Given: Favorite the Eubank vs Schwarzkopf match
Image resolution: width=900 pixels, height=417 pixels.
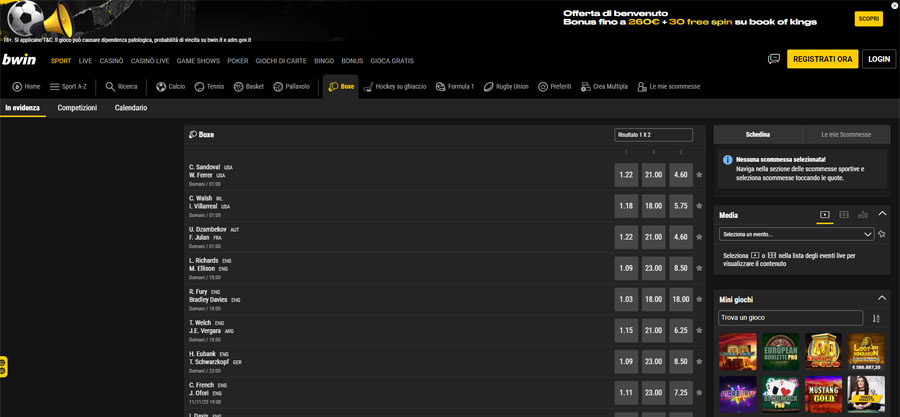Looking at the screenshot, I should tap(699, 361).
